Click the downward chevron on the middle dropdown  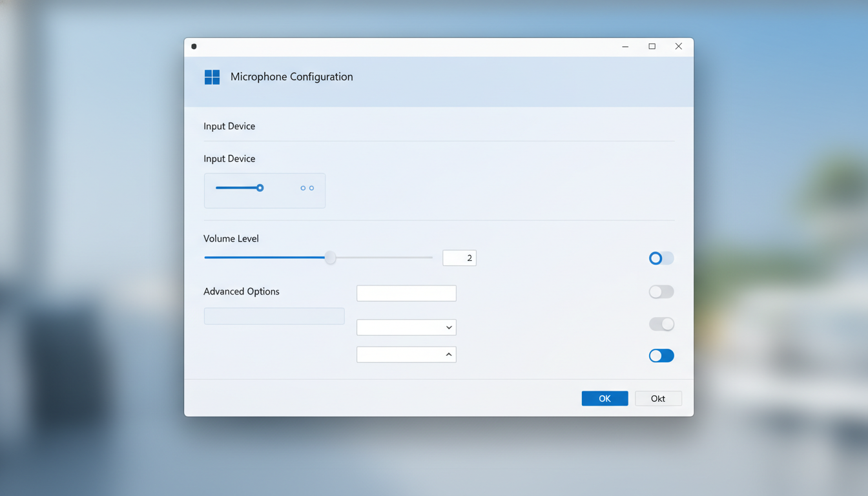pyautogui.click(x=448, y=327)
